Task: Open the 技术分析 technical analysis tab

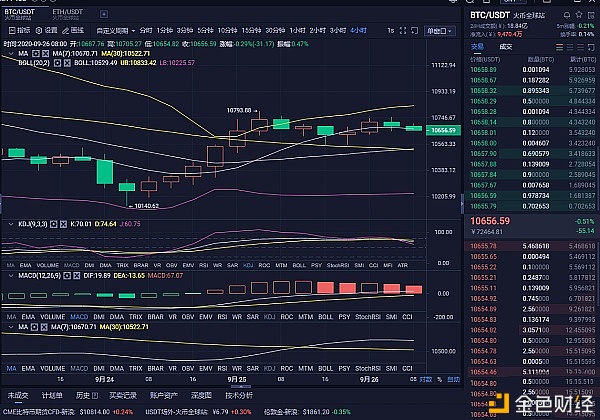Action: click(x=239, y=396)
